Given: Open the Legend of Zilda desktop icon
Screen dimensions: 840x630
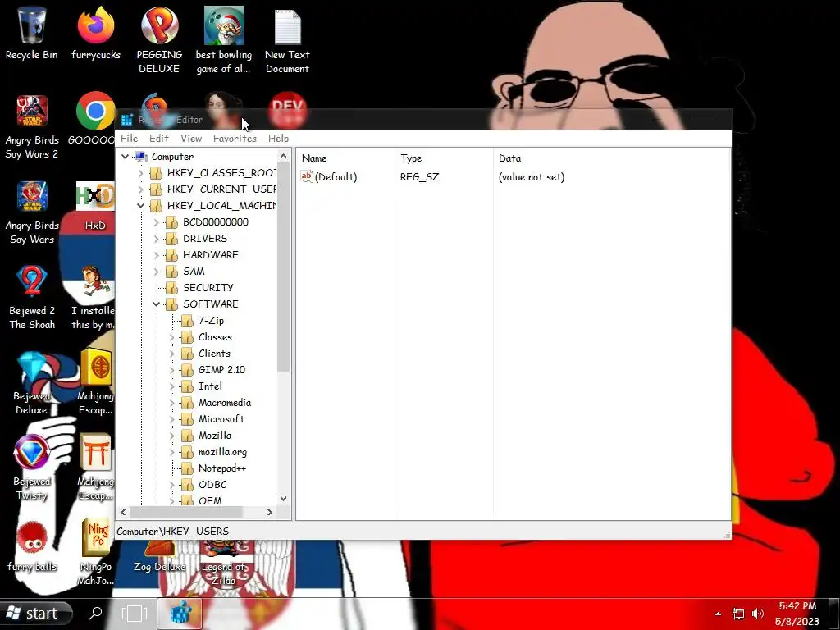Looking at the screenshot, I should (x=224, y=564).
